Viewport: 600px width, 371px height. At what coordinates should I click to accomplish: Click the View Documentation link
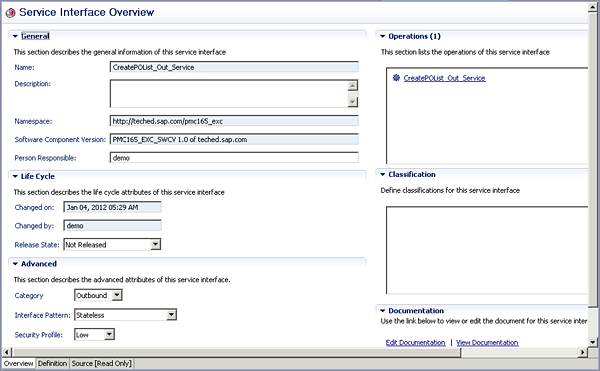point(487,343)
